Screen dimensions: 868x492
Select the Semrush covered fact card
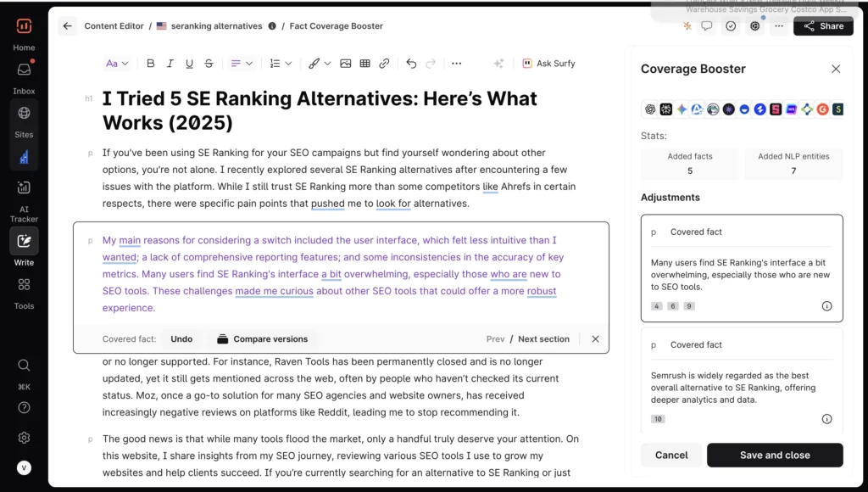point(742,380)
